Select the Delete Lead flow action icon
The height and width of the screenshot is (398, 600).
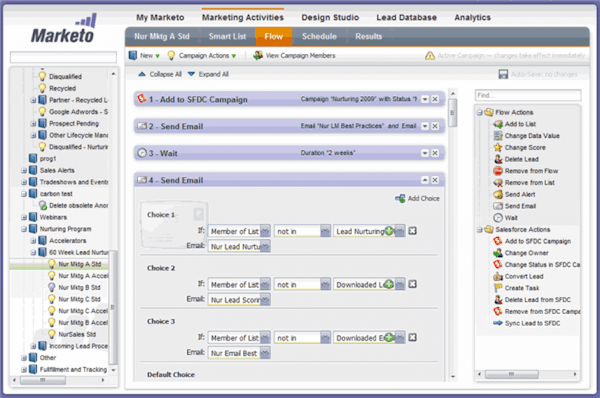pos(497,159)
